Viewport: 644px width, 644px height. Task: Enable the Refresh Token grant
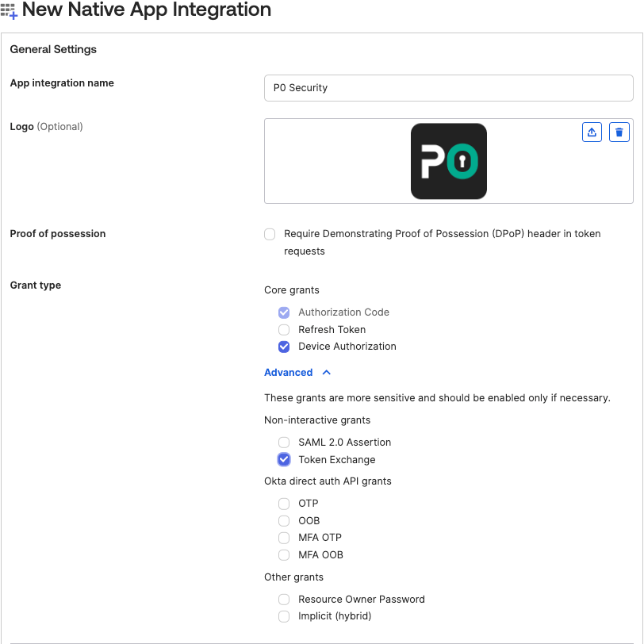284,330
